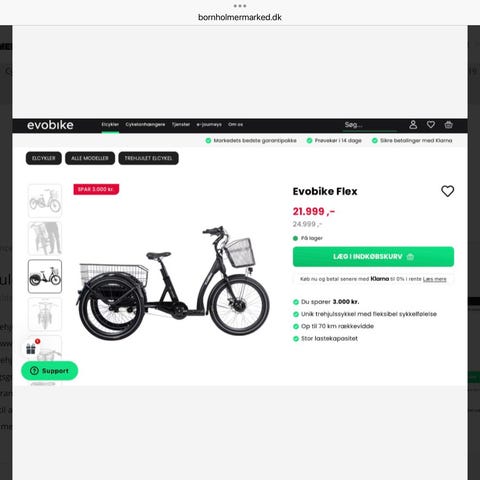
Task: Open the Om os menu item
Action: (235, 124)
